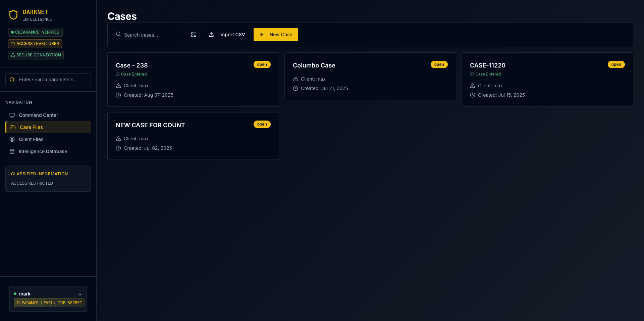This screenshot has width=644, height=321.
Task: Click 'Created: Jul 21, 2025' text
Action: tap(324, 88)
